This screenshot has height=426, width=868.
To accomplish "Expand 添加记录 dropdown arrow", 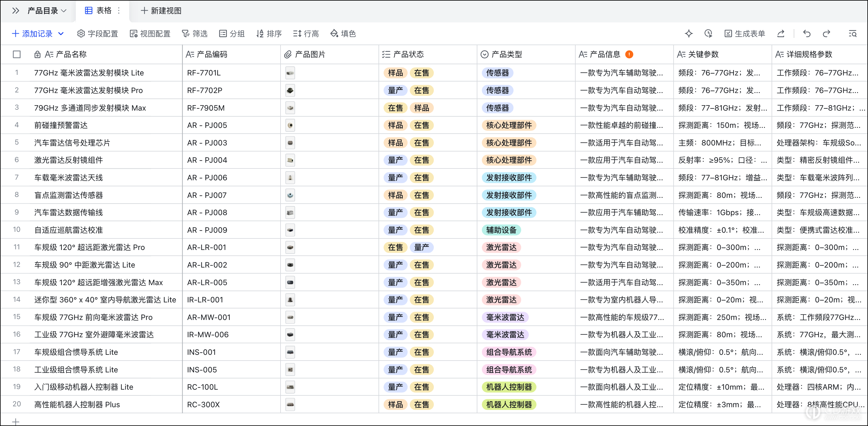I will [61, 34].
